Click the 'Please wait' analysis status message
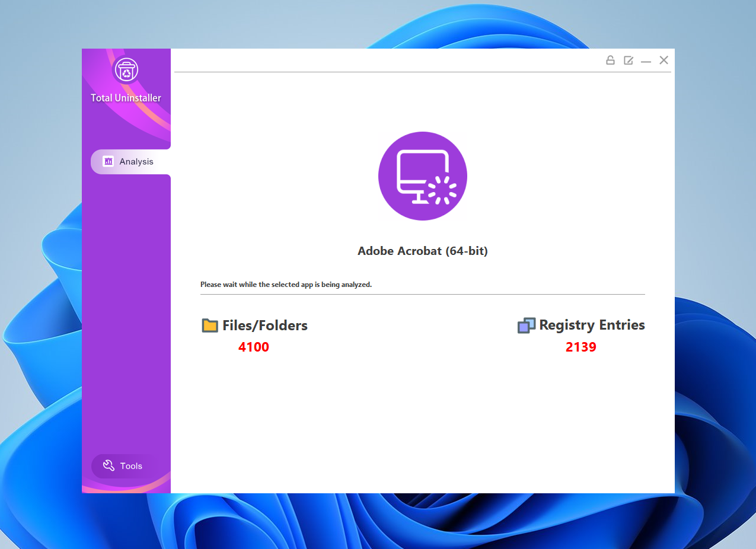This screenshot has height=549, width=756. [x=286, y=285]
